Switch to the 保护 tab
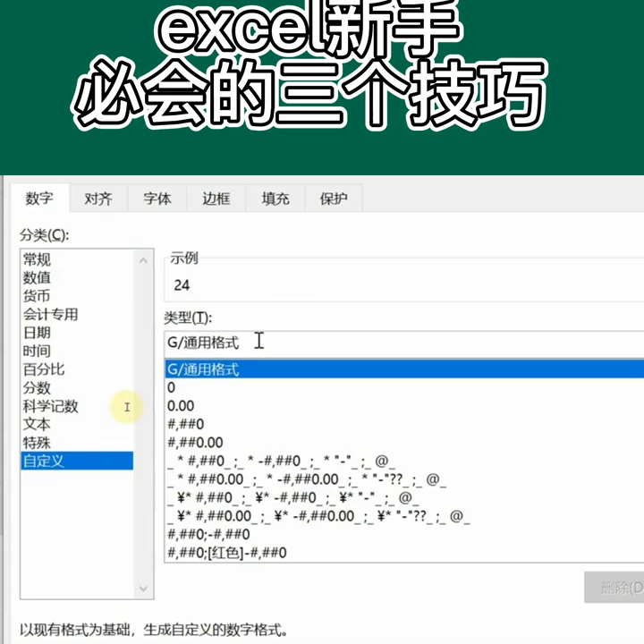Screen dimensions: 644x644 334,199
